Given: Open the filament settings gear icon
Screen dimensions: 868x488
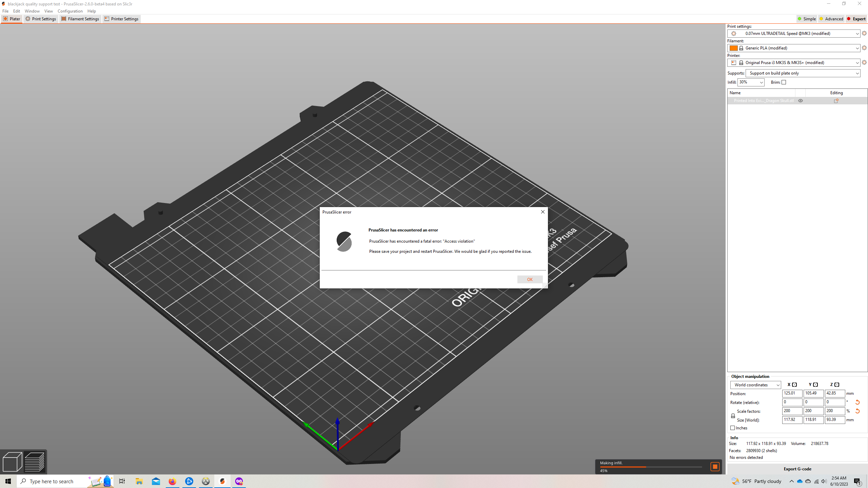Looking at the screenshot, I should point(864,48).
